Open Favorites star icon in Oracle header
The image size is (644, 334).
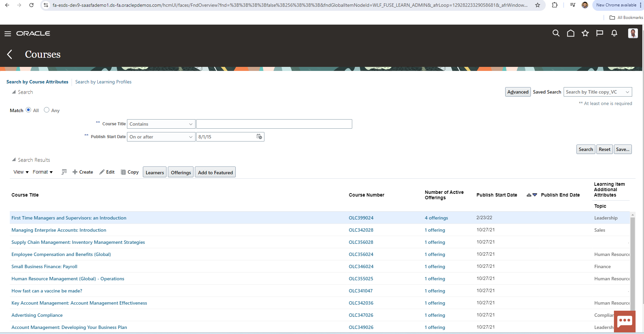coord(585,33)
